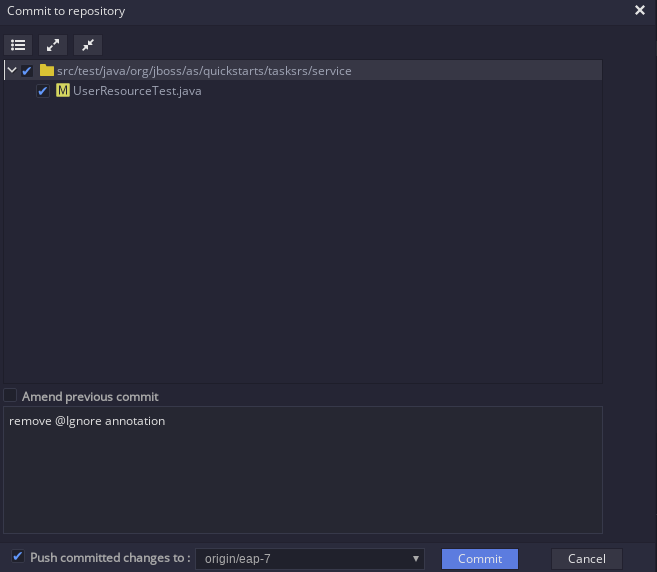This screenshot has width=657, height=572.
Task: Click the 'Commit to repository' dialog title
Action: click(66, 11)
